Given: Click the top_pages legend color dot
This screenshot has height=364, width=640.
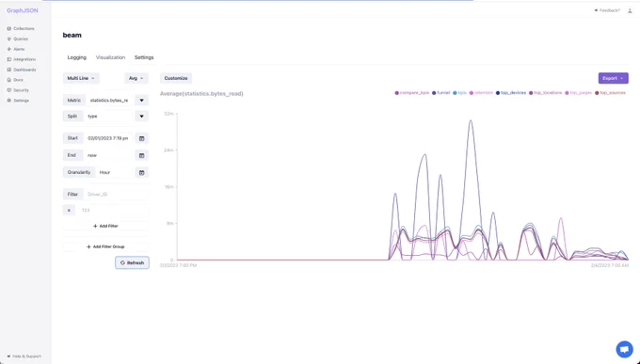Looking at the screenshot, I should 567,93.
